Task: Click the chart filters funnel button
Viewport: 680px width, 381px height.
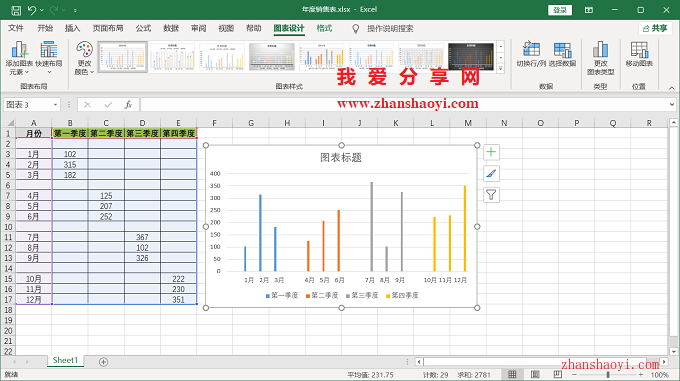Action: coord(491,195)
